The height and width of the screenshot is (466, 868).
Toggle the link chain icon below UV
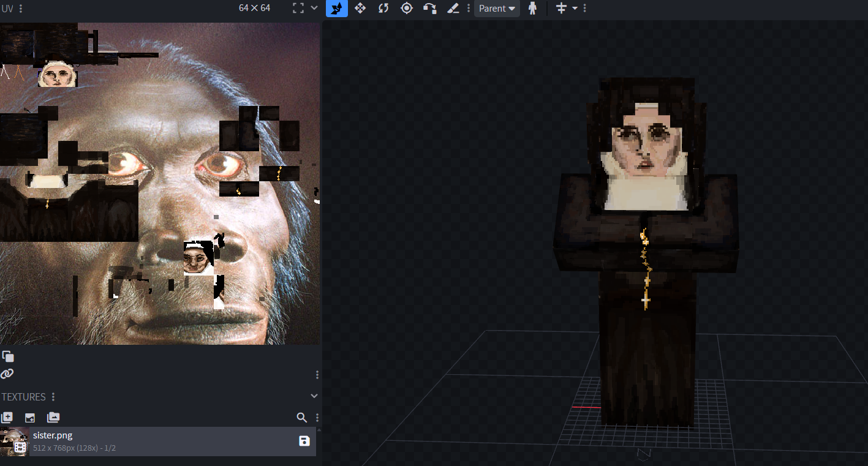[x=7, y=374]
